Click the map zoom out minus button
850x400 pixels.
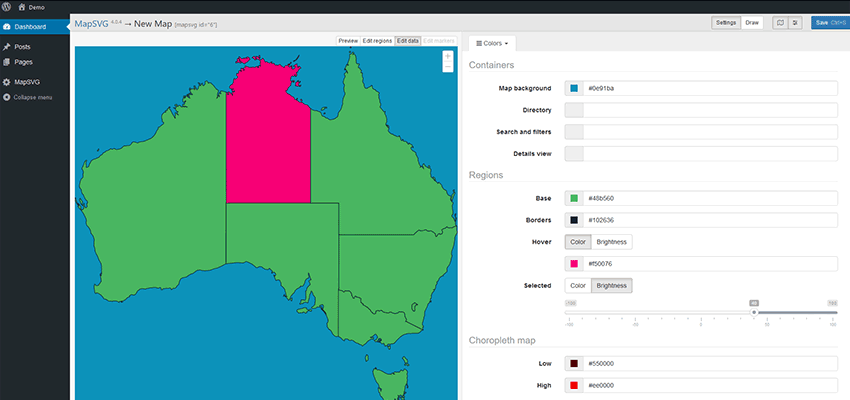click(447, 68)
